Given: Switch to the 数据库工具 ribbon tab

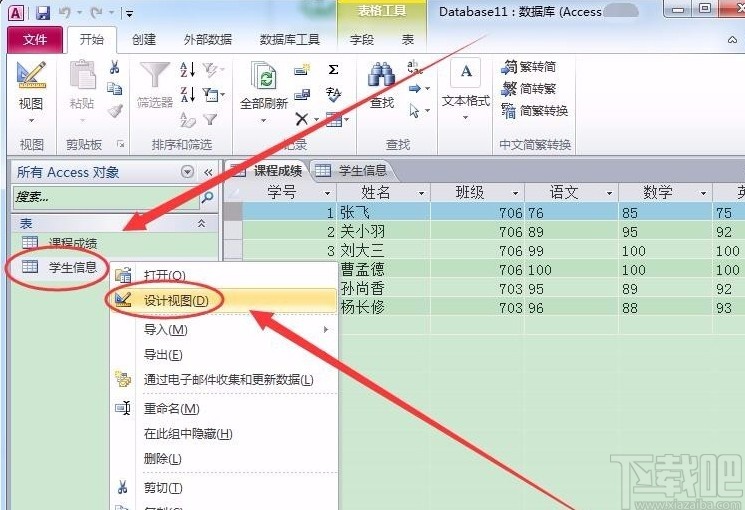Looking at the screenshot, I should (x=289, y=39).
